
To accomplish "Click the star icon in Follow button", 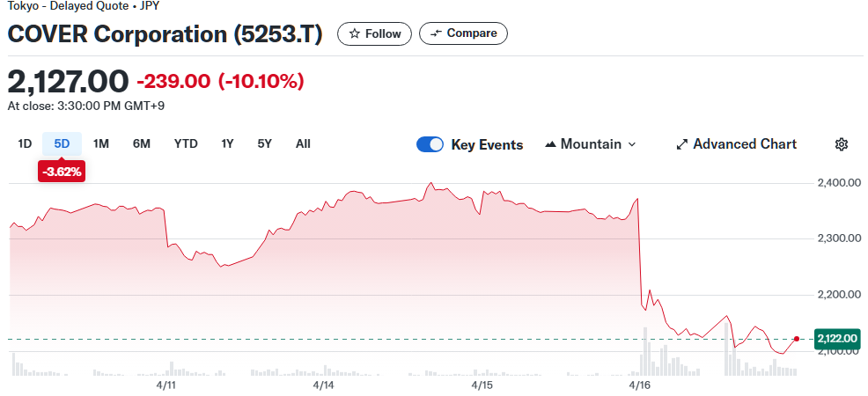I will [354, 33].
